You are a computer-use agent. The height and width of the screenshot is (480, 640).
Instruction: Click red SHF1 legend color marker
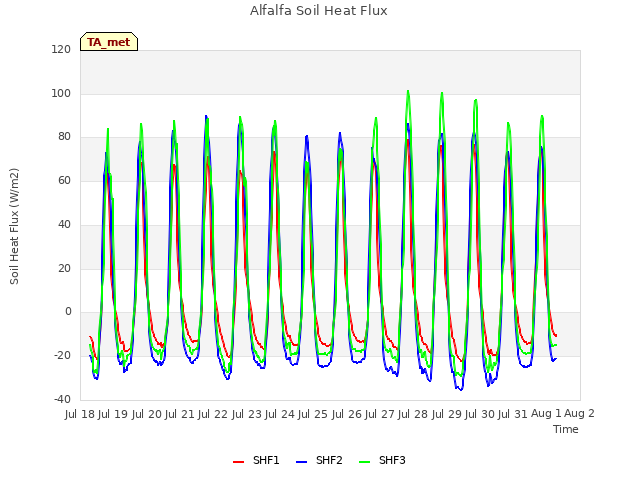pos(238,462)
